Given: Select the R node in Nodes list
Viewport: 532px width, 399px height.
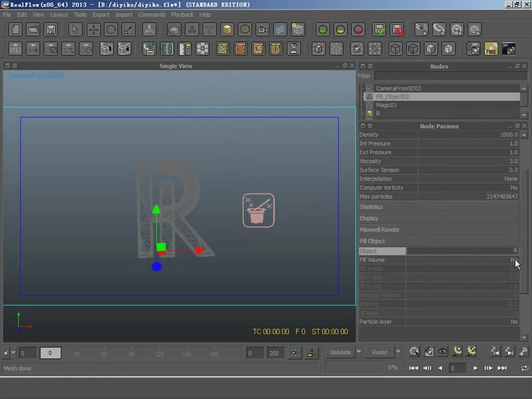Looking at the screenshot, I should coord(378,114).
